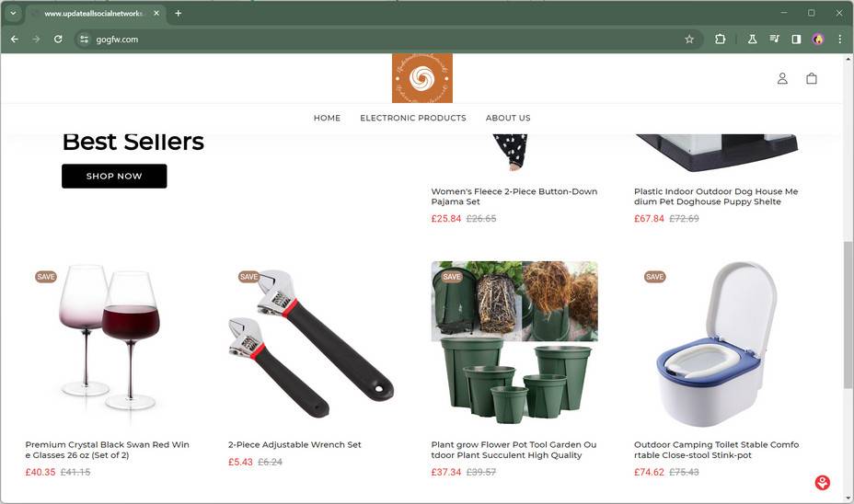The height and width of the screenshot is (504, 854).
Task: Reload the page
Action: click(x=58, y=40)
